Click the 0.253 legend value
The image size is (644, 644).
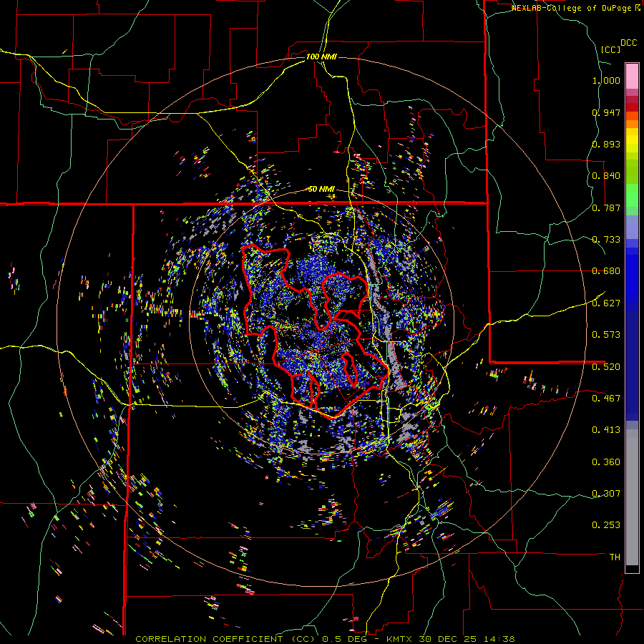[x=606, y=525]
